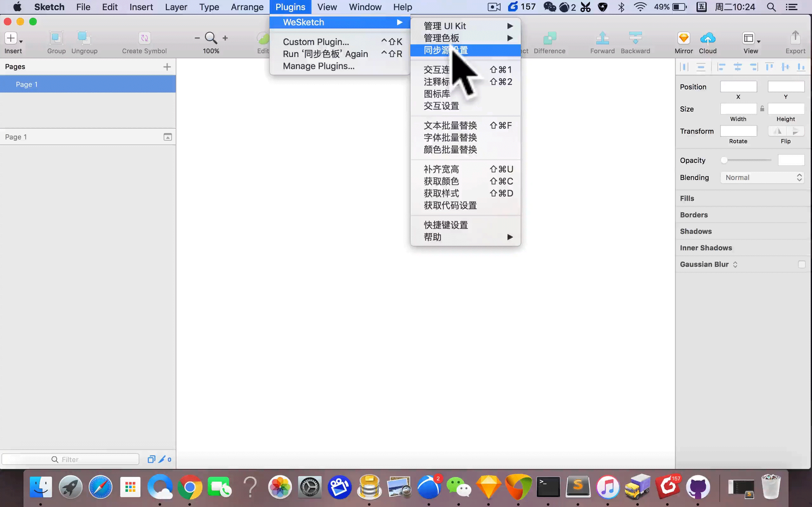Select 图标库 menu item

[x=436, y=94]
